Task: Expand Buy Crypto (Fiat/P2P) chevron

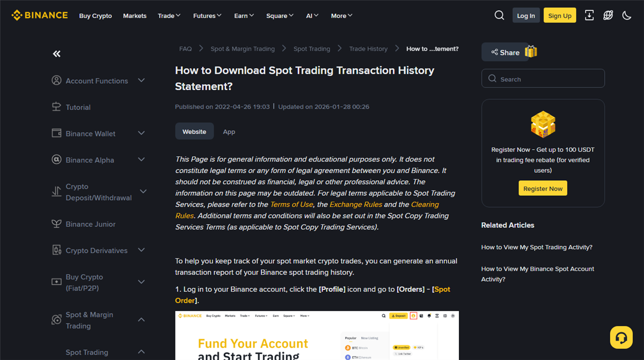Action: click(x=141, y=282)
